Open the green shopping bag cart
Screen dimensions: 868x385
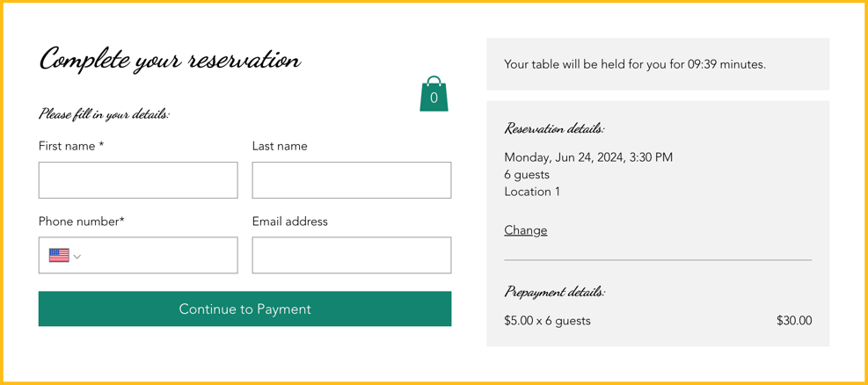coord(434,94)
